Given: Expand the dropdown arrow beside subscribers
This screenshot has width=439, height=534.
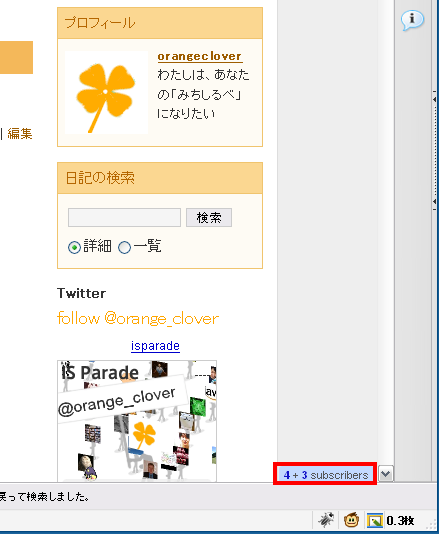Looking at the screenshot, I should click(386, 474).
